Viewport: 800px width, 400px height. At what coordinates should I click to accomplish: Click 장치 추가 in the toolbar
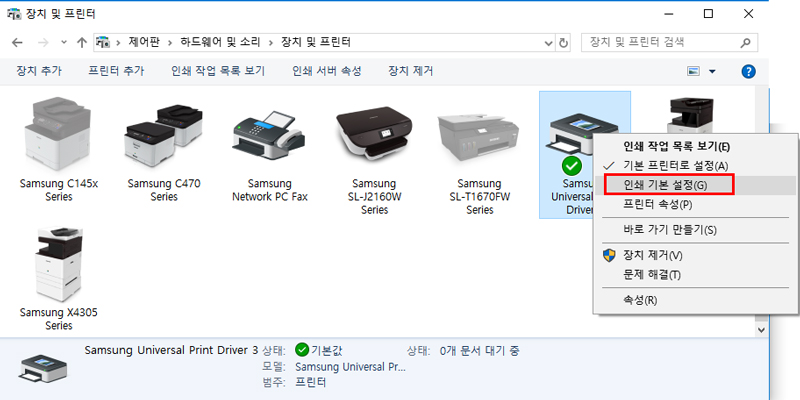[x=39, y=71]
